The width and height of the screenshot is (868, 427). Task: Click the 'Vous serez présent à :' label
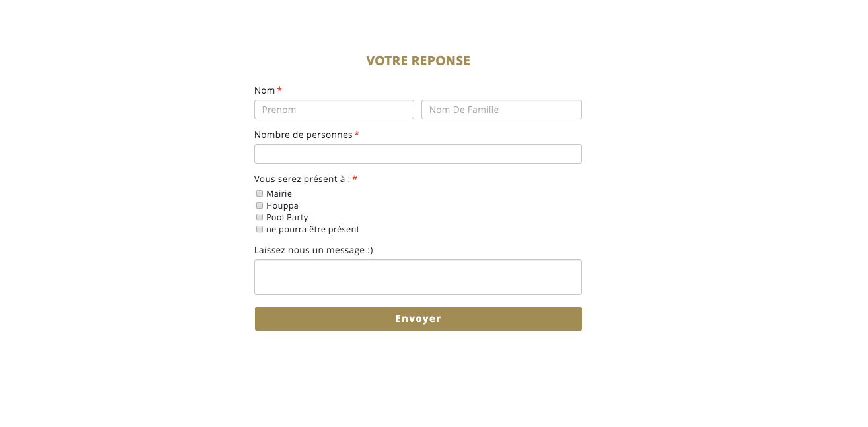(x=302, y=179)
